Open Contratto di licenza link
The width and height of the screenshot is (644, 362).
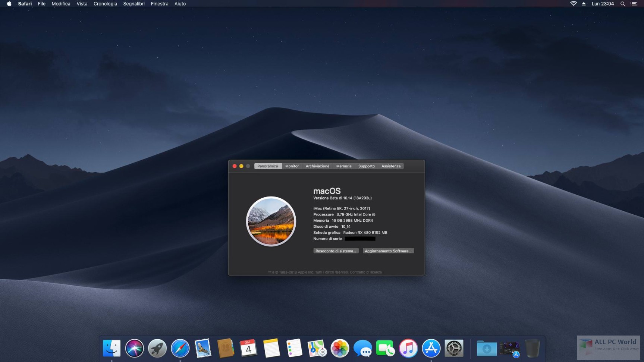(366, 272)
